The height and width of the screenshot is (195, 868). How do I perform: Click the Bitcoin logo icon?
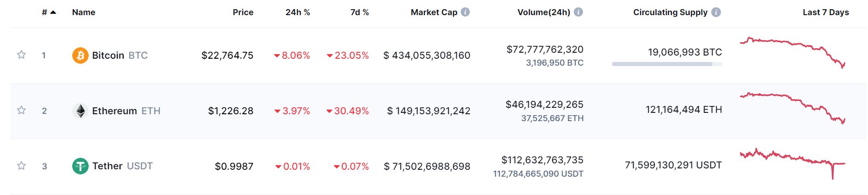pyautogui.click(x=80, y=56)
